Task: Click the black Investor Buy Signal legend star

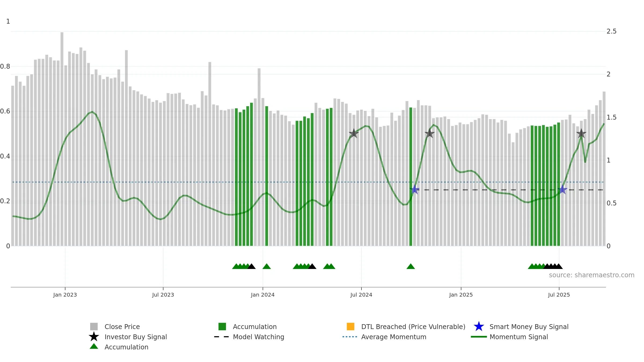Action: (94, 337)
